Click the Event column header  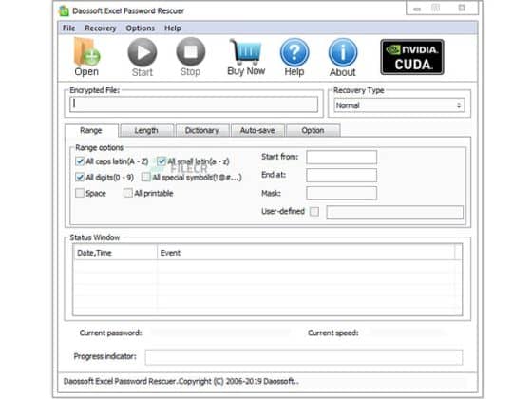(x=306, y=253)
